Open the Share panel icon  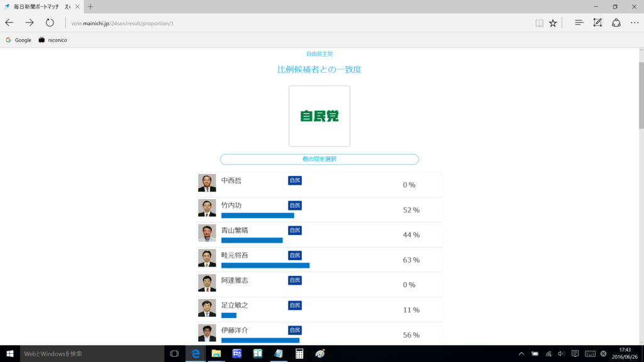coord(616,23)
